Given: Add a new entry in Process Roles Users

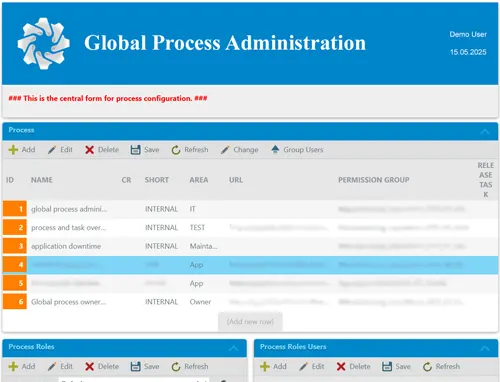Looking at the screenshot, I should pos(273,366).
